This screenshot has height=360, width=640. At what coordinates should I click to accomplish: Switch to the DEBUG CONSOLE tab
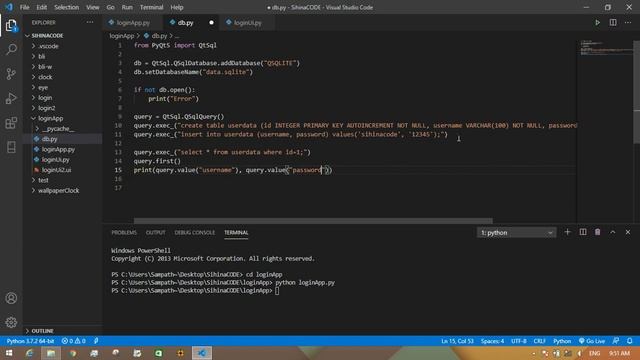click(x=194, y=233)
